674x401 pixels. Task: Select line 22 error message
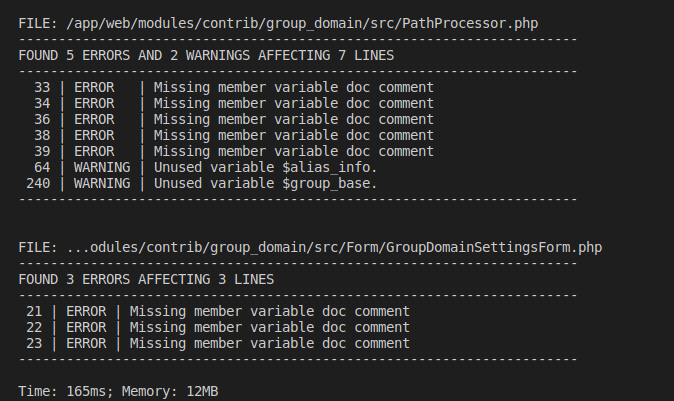[x=270, y=327]
